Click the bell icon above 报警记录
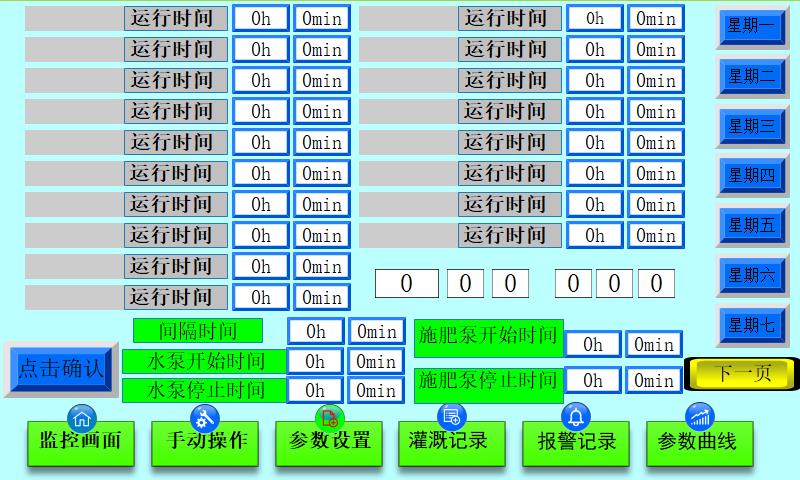 (x=576, y=417)
